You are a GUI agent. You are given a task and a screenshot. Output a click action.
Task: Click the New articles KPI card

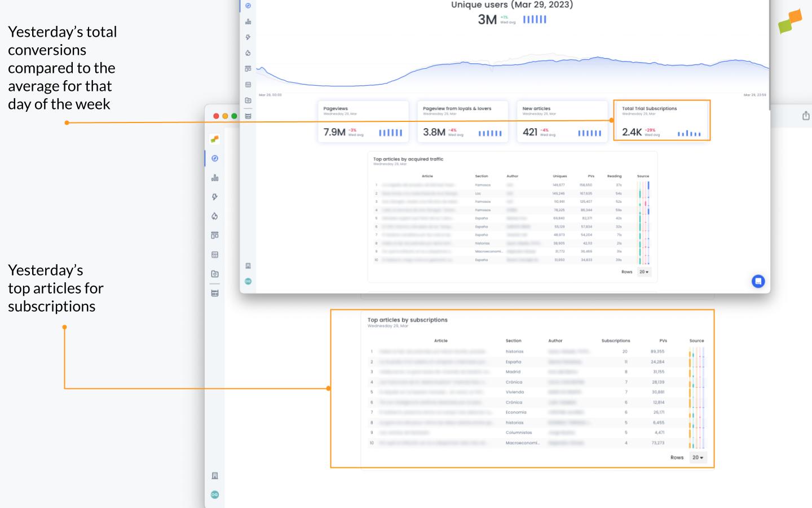562,121
